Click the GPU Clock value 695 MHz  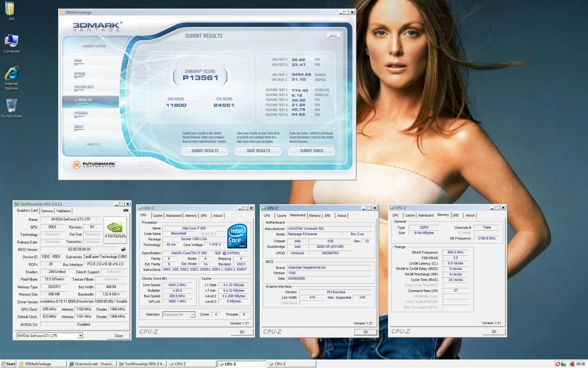click(50, 309)
